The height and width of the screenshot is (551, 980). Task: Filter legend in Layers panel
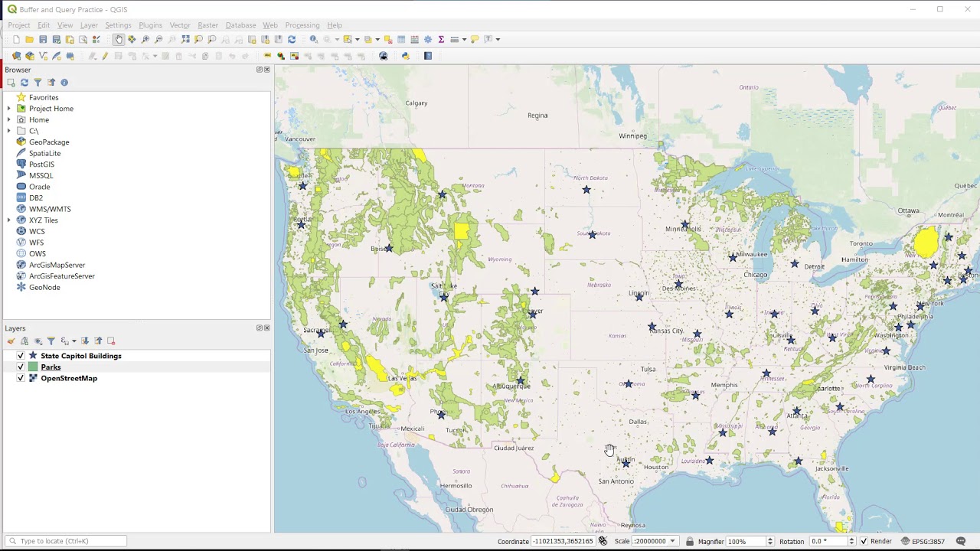[x=51, y=341]
